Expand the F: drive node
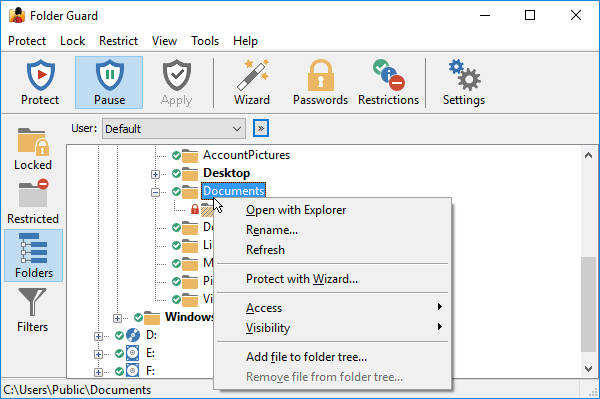This screenshot has height=399, width=600. (98, 372)
